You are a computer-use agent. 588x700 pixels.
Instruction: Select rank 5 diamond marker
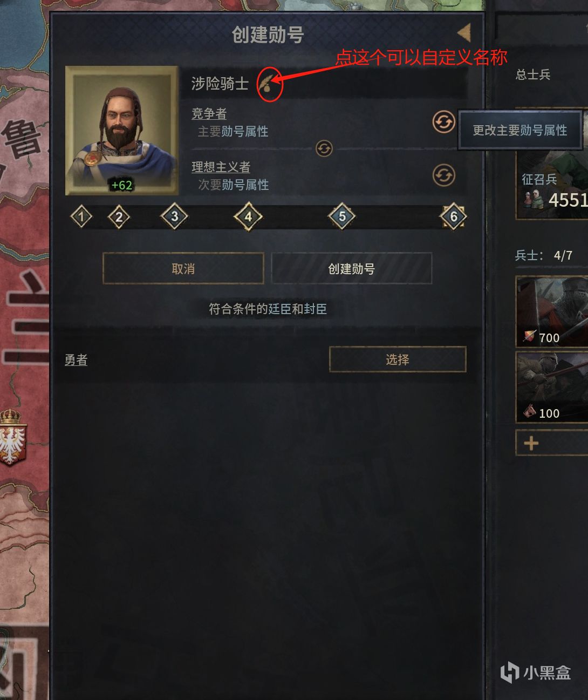coord(342,217)
